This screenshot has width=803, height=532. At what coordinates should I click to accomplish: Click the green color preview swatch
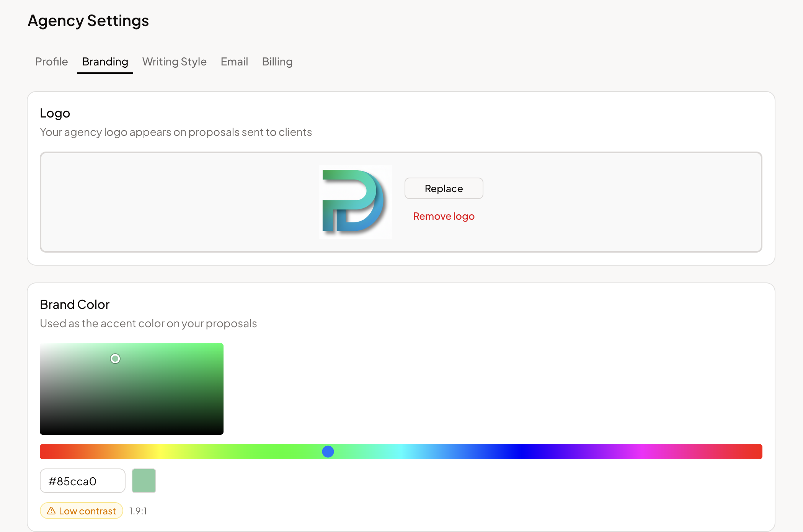point(144,481)
